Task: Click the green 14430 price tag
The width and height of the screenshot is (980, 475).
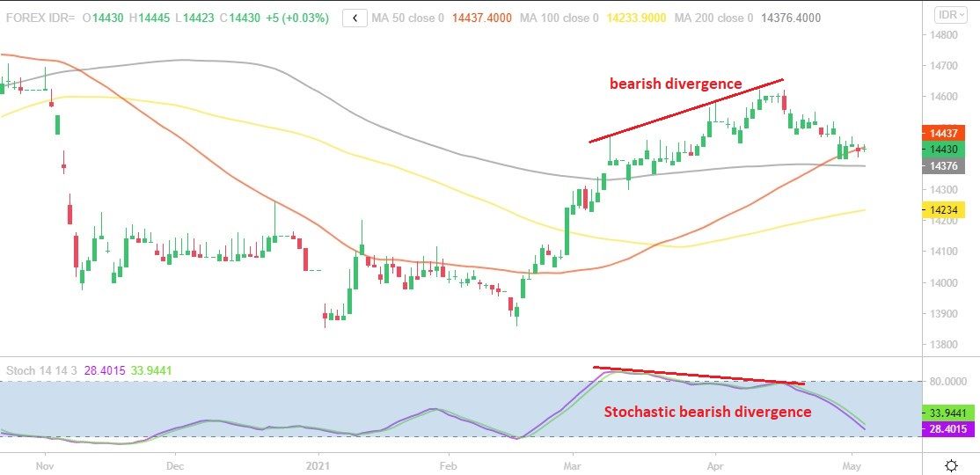Action: 944,149
